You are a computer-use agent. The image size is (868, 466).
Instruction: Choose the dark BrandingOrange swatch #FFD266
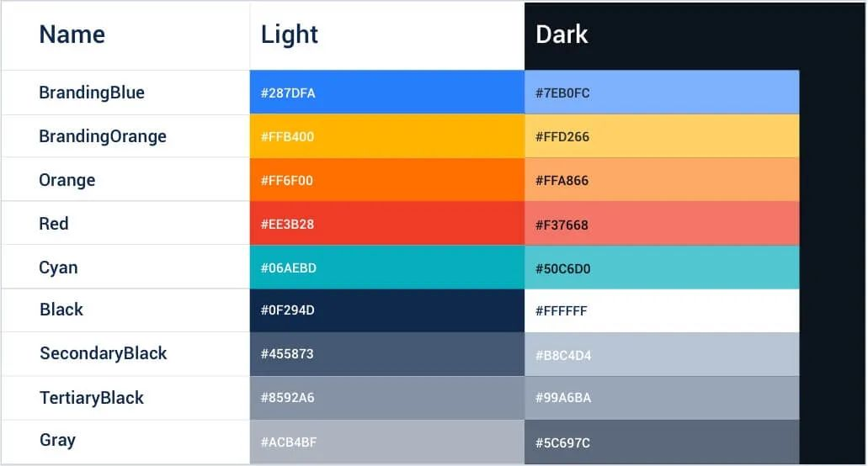[x=661, y=136]
